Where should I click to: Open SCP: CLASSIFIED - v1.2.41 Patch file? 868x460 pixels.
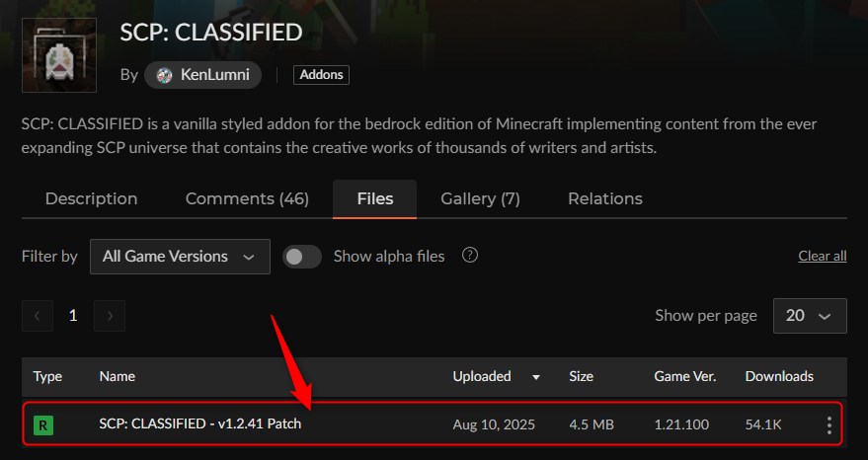point(199,424)
